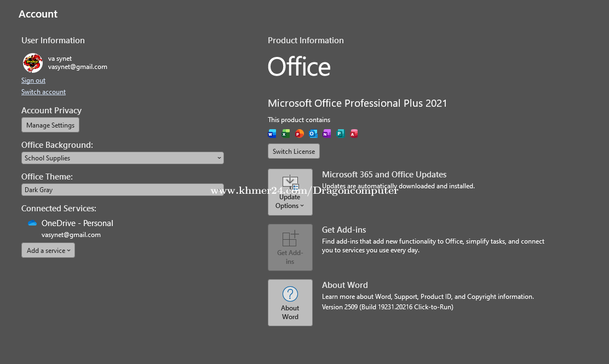
Task: Click the Get Add-ins button
Action: tap(290, 247)
